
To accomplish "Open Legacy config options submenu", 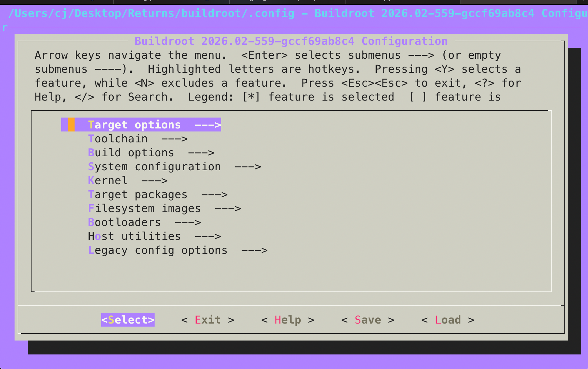I will click(178, 250).
